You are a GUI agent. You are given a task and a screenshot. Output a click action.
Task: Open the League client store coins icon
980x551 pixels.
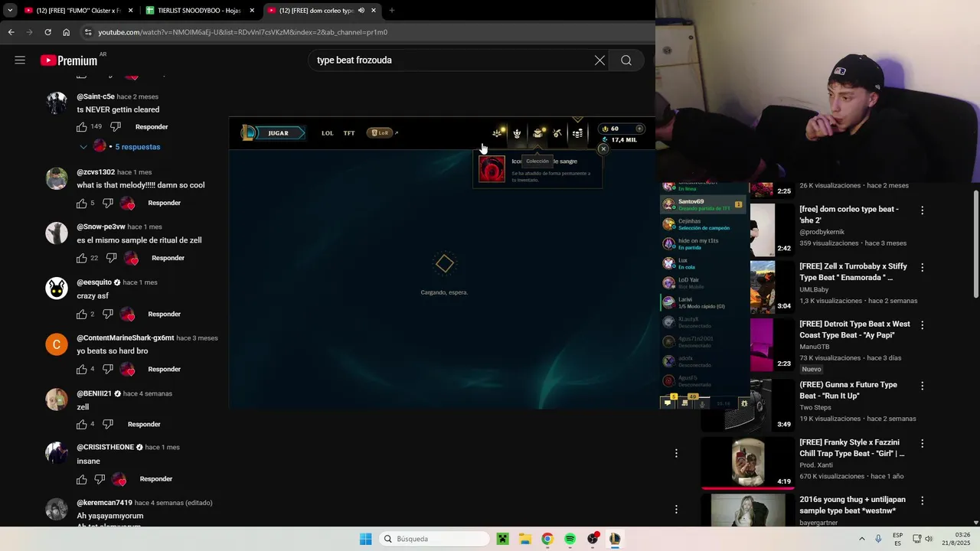click(577, 133)
